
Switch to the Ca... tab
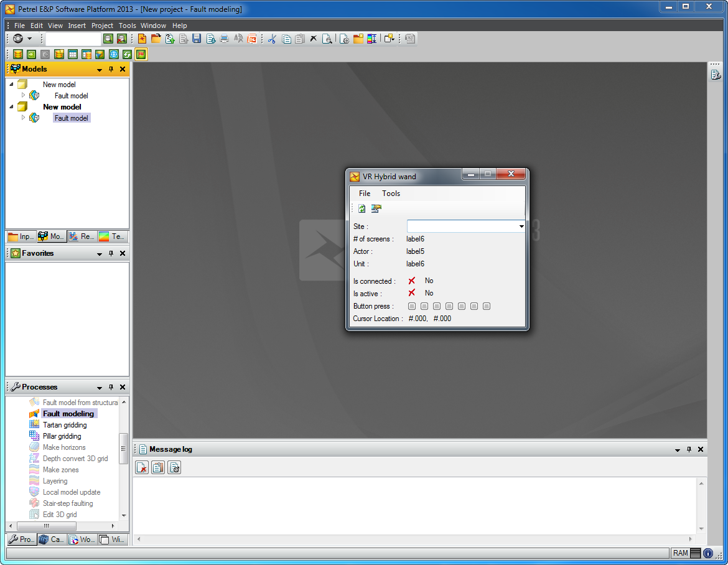click(52, 539)
